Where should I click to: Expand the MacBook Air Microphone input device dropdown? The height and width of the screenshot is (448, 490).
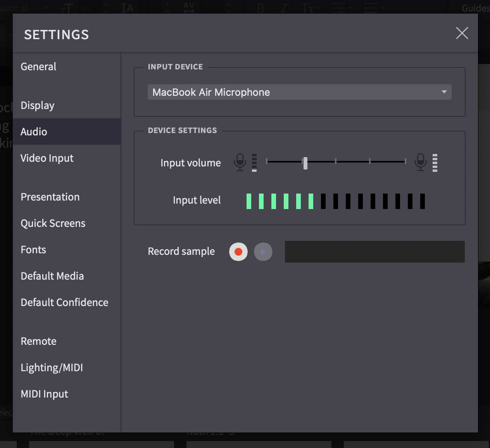[299, 92]
